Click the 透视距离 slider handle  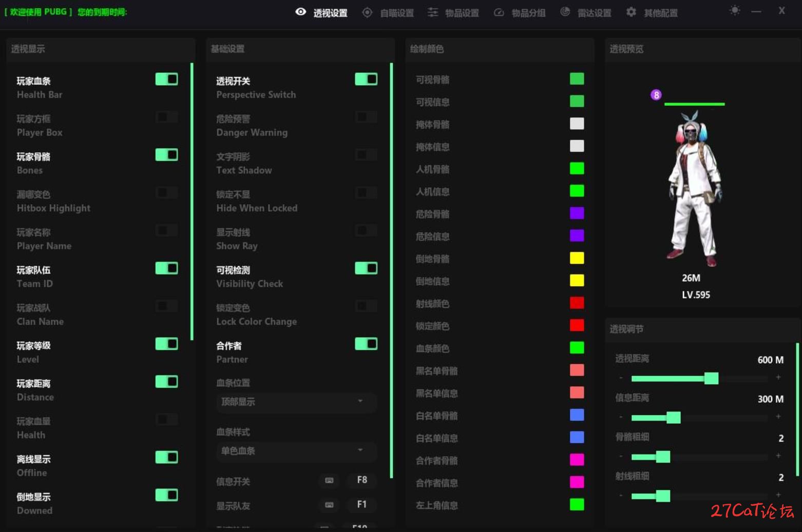[711, 379]
